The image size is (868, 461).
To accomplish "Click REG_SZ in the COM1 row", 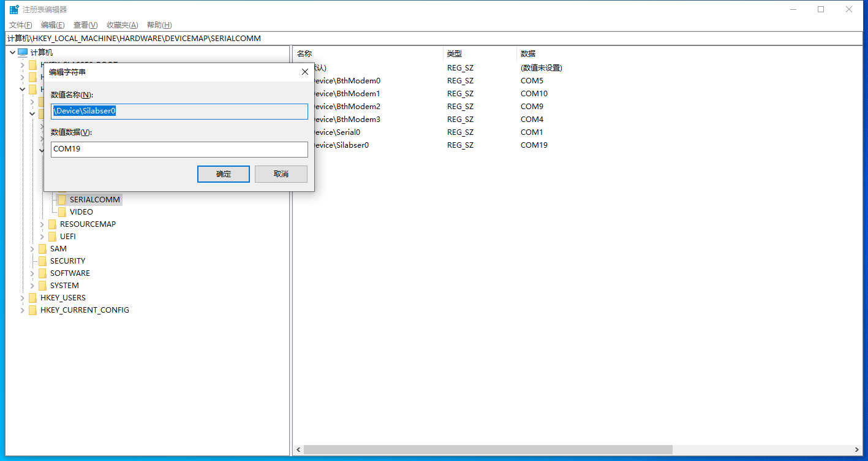I will coord(460,132).
